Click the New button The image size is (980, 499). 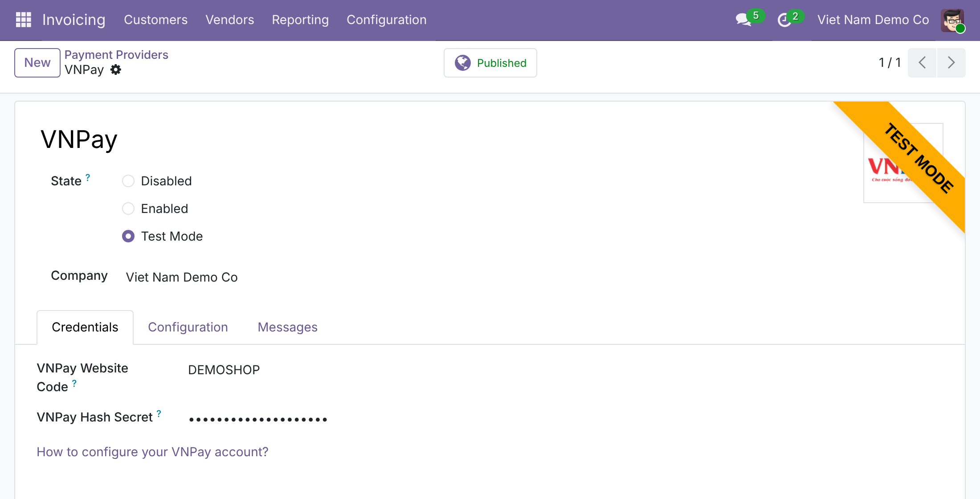pos(37,63)
